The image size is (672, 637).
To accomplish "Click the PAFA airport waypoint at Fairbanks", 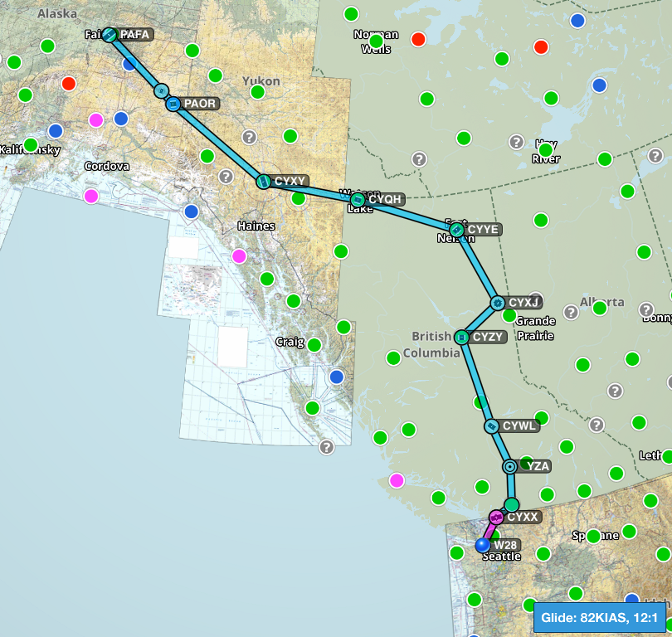I will coord(110,34).
